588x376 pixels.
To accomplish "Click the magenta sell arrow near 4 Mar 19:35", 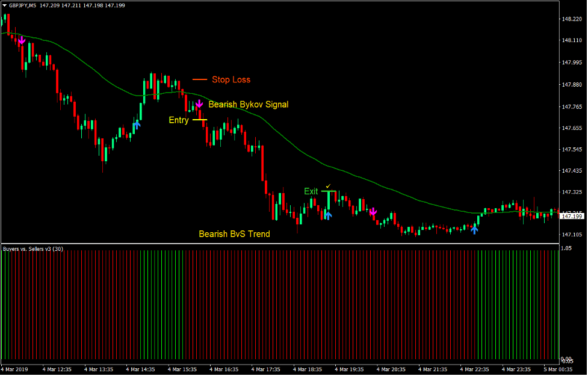I will tap(373, 212).
